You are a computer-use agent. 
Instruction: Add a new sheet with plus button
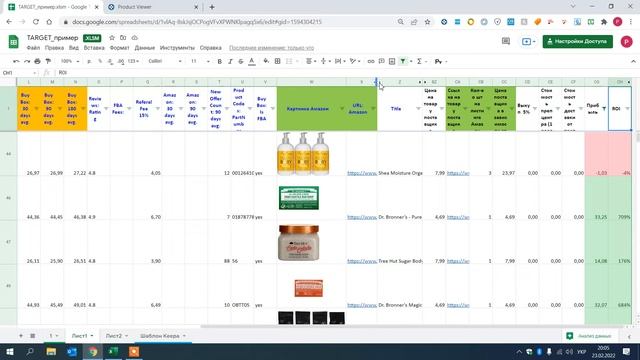click(x=21, y=336)
